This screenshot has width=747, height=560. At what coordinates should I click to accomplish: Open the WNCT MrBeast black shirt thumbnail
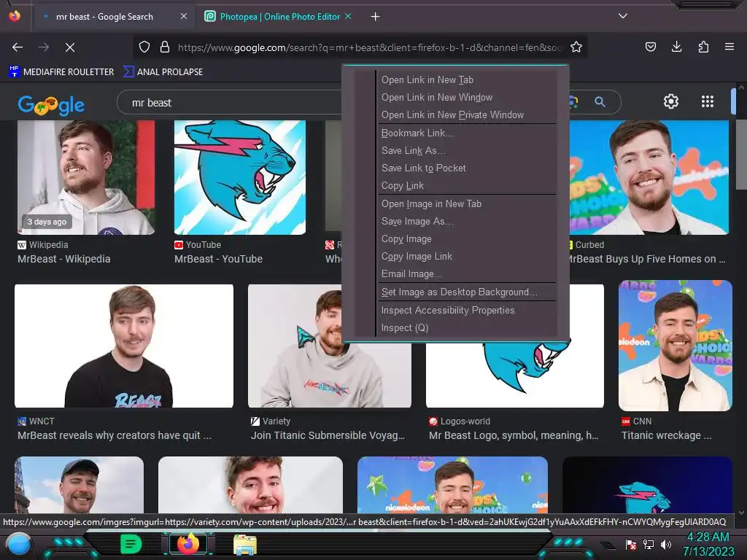tap(124, 346)
